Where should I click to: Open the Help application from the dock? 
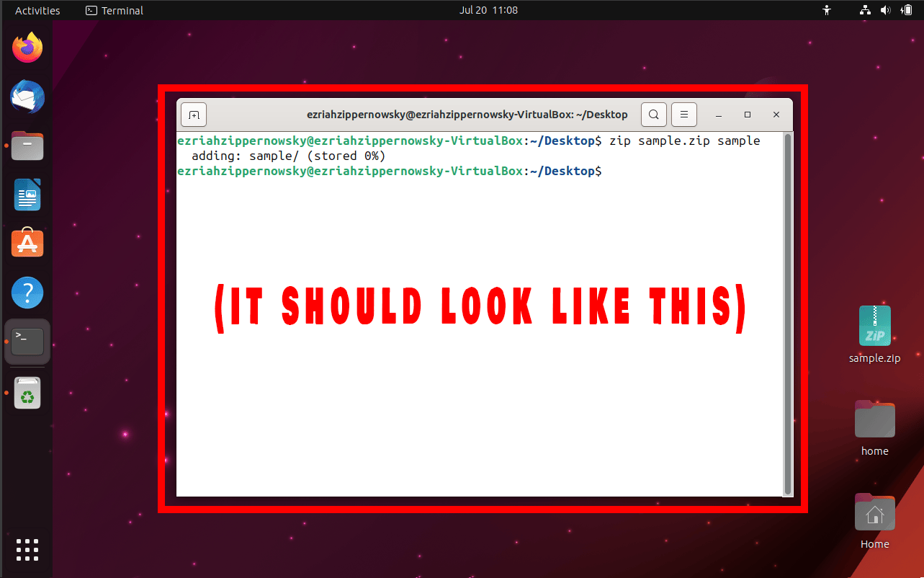pyautogui.click(x=27, y=292)
